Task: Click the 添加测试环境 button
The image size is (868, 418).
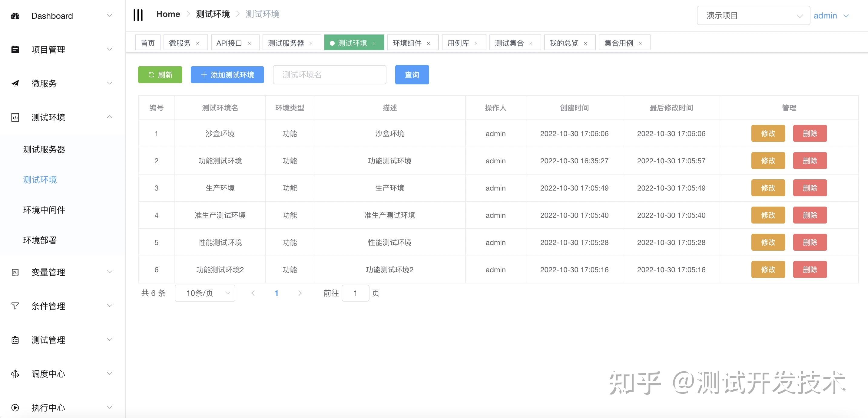Action: [227, 75]
